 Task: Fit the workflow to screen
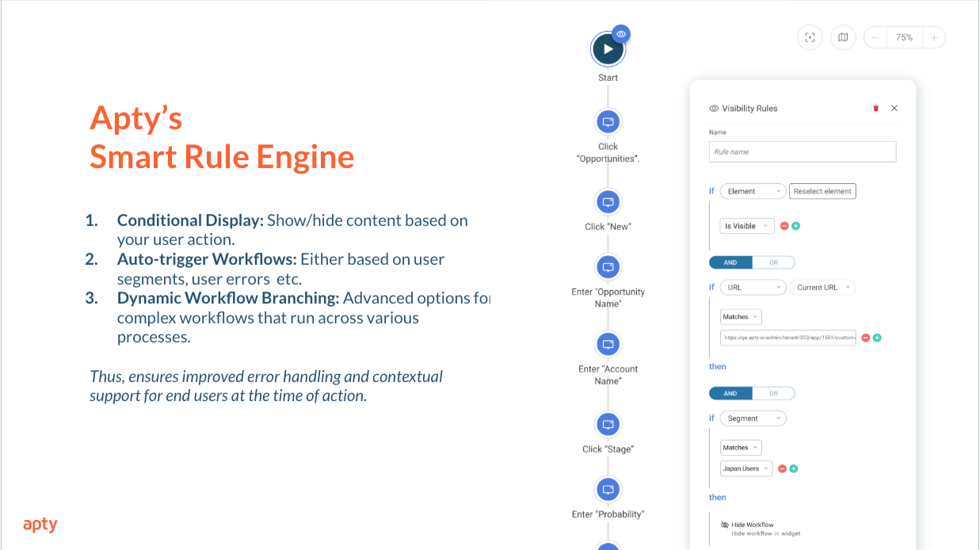click(x=810, y=37)
